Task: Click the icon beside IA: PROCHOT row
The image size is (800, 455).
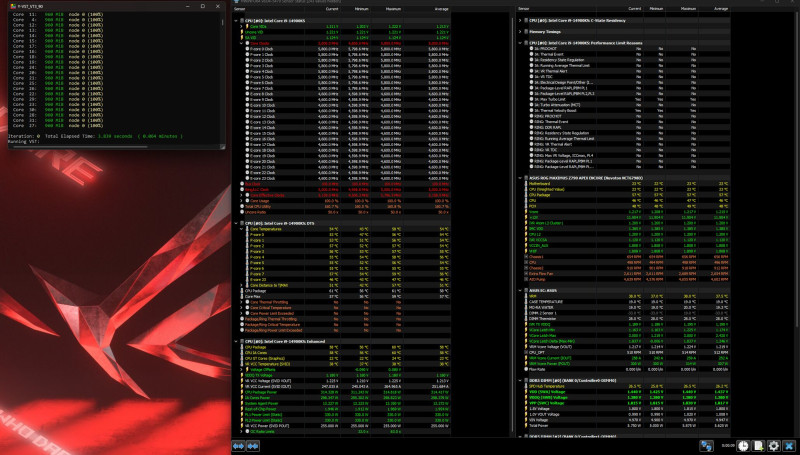Action: coord(532,48)
